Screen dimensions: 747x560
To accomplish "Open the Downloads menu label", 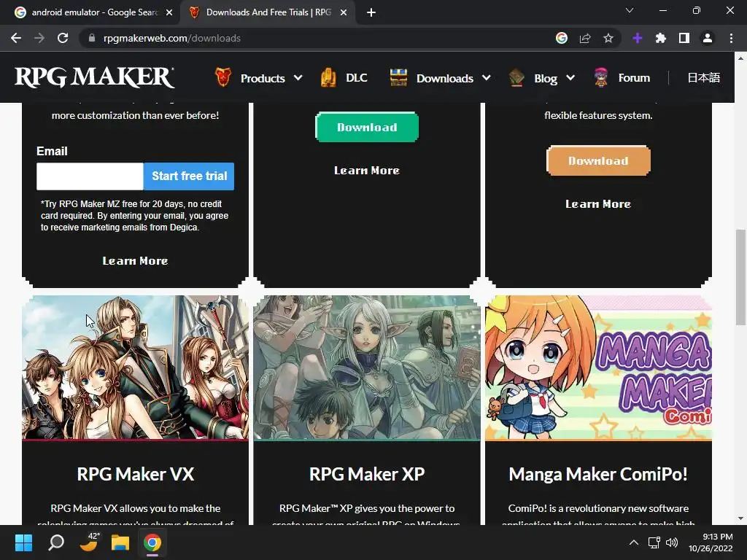I will click(x=444, y=78).
